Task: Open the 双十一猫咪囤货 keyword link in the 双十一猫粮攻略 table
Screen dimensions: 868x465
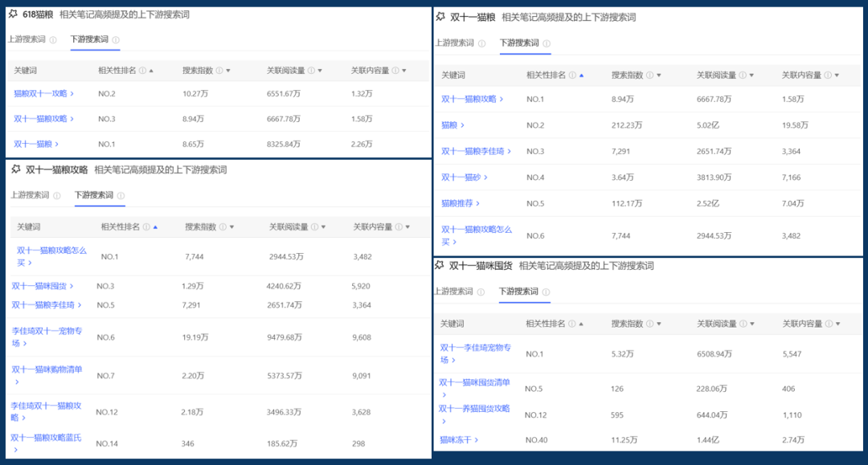Action: [x=42, y=286]
